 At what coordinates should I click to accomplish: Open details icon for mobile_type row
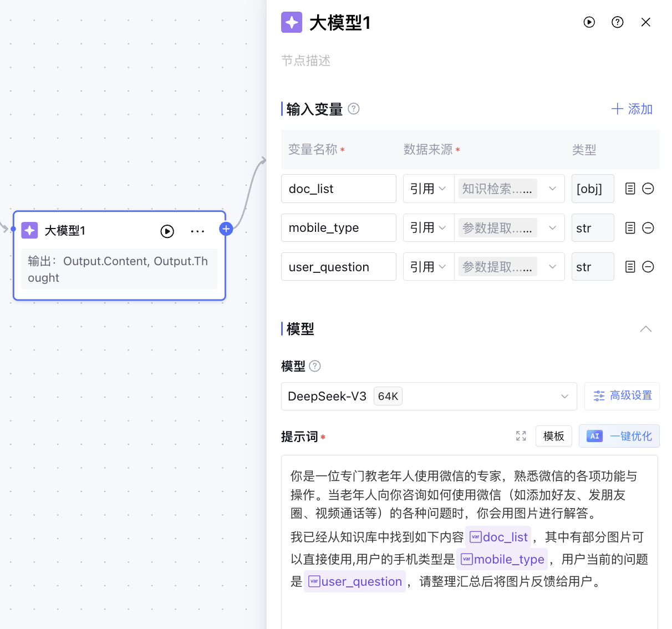pos(630,228)
